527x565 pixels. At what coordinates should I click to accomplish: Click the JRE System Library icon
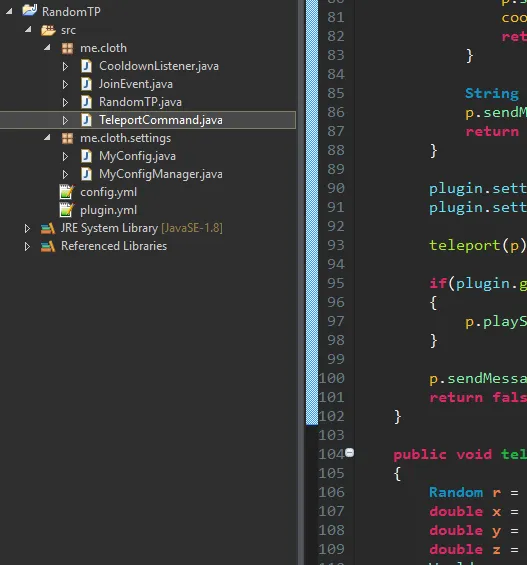click(48, 228)
